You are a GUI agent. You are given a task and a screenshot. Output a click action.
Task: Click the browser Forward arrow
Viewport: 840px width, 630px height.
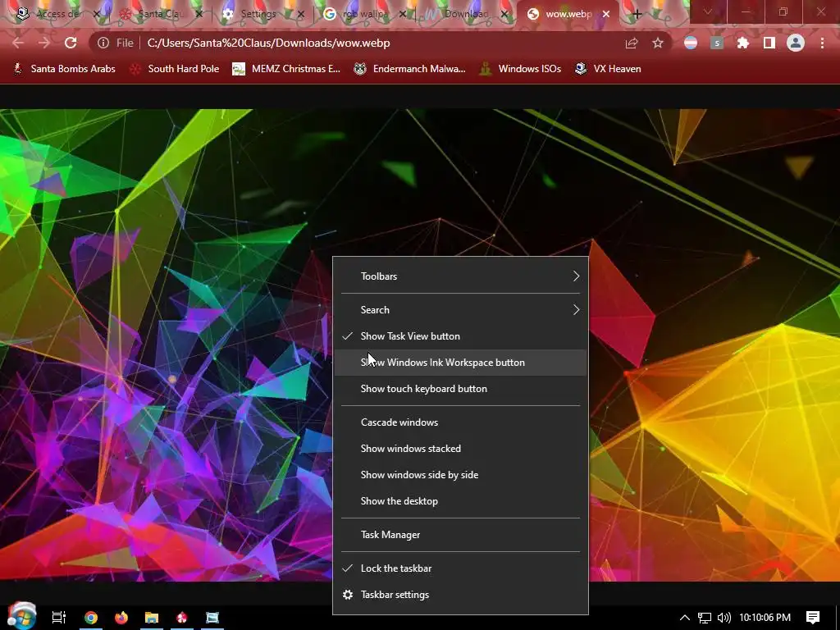tap(44, 43)
